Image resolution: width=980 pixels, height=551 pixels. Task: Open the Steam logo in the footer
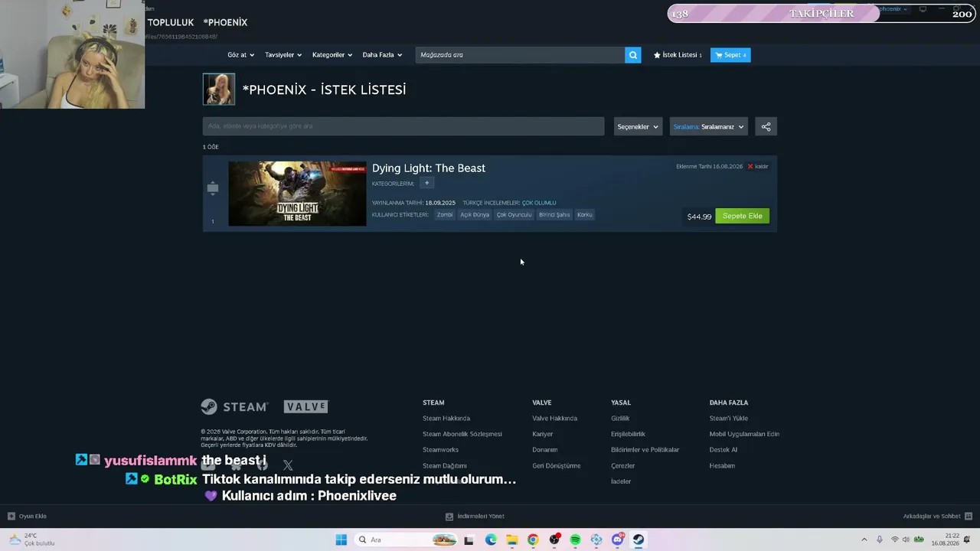234,406
